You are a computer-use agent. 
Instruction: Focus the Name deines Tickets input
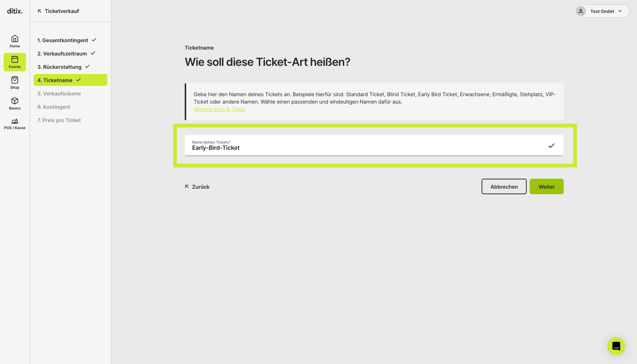point(374,145)
